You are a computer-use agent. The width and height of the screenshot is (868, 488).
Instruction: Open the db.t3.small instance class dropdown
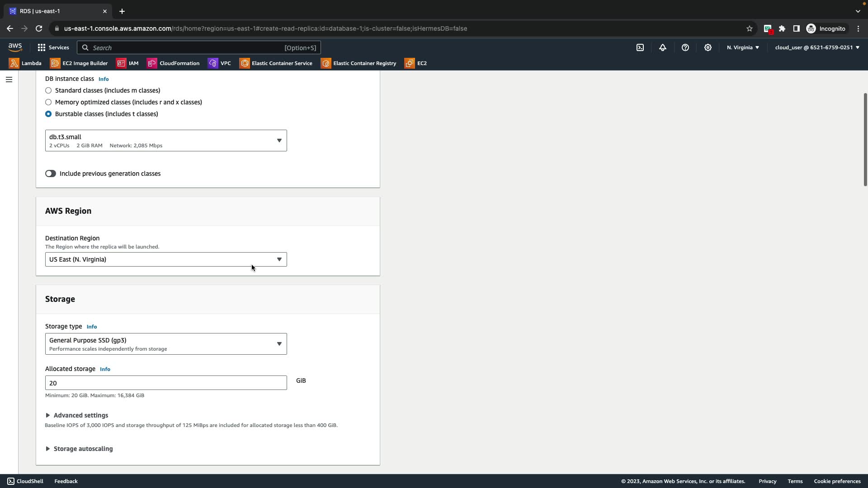165,141
